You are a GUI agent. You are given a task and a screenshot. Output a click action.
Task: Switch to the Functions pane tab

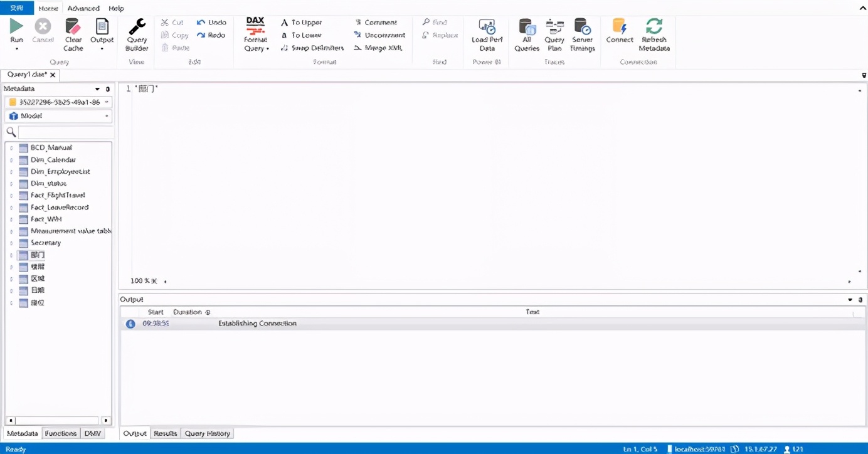[61, 433]
